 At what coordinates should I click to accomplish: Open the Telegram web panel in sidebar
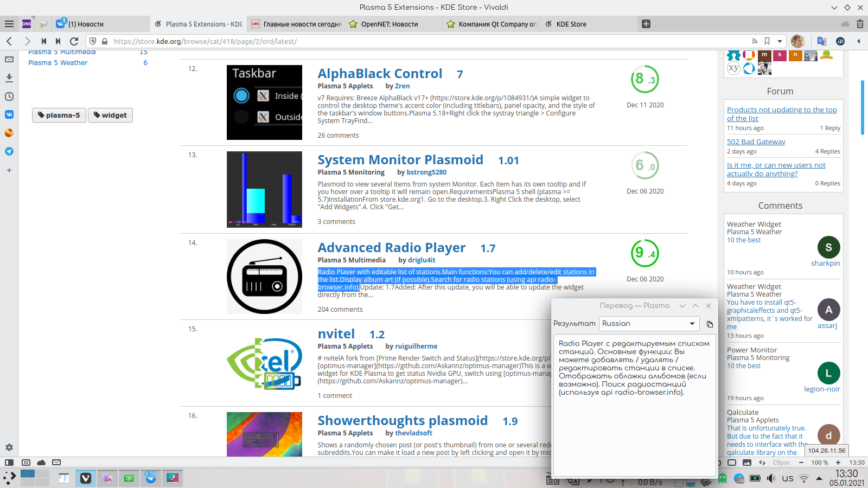(x=9, y=151)
